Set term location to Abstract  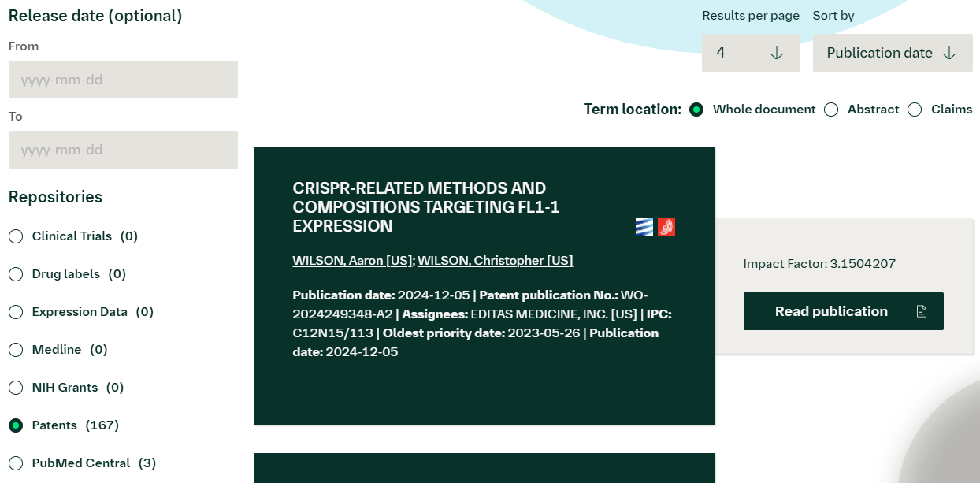(x=831, y=110)
